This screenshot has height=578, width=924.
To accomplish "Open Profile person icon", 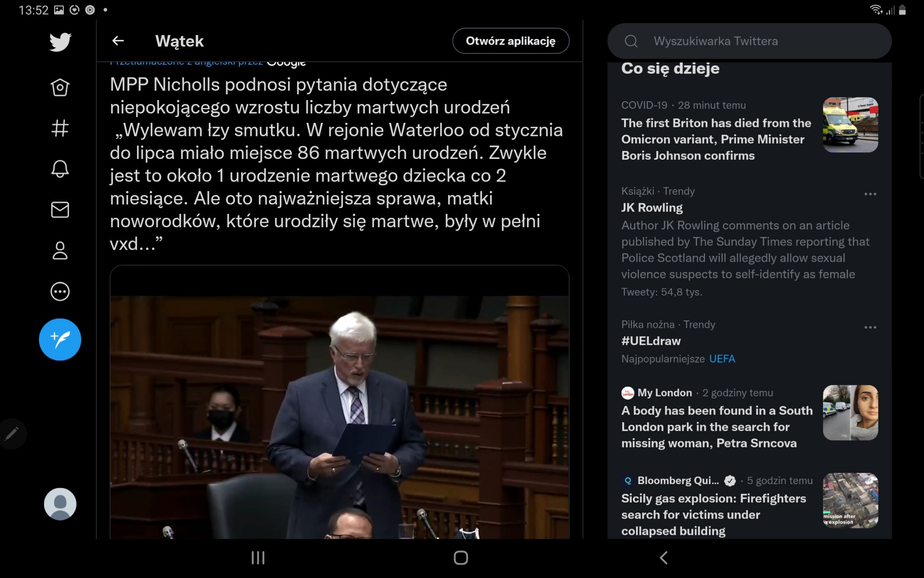I will point(60,250).
